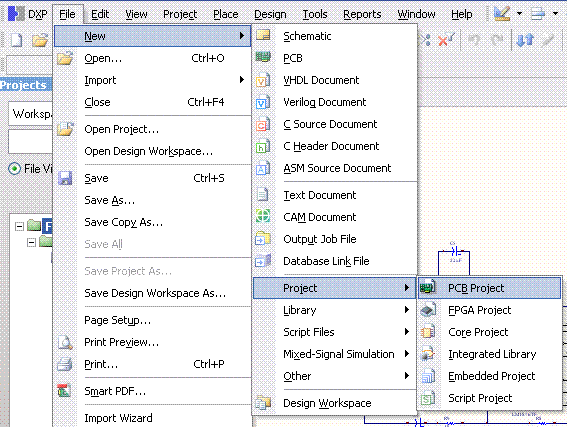Click the CAM Document icon
This screenshot has height=432, width=576.
coord(263,216)
